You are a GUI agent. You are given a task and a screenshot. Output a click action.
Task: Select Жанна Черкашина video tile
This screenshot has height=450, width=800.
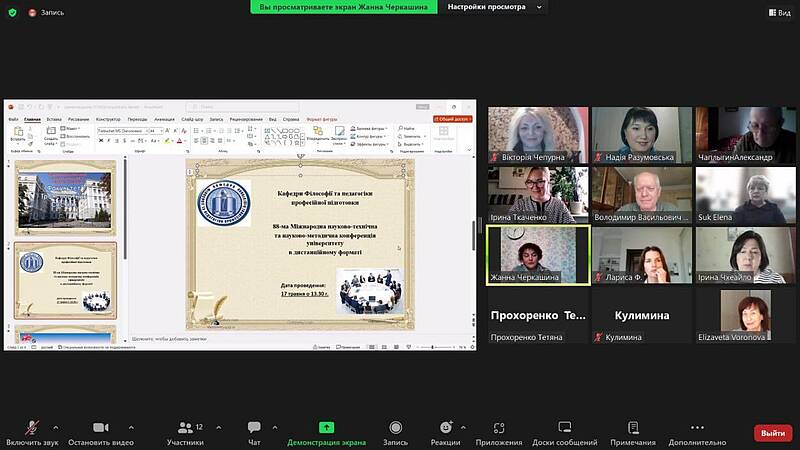click(538, 255)
